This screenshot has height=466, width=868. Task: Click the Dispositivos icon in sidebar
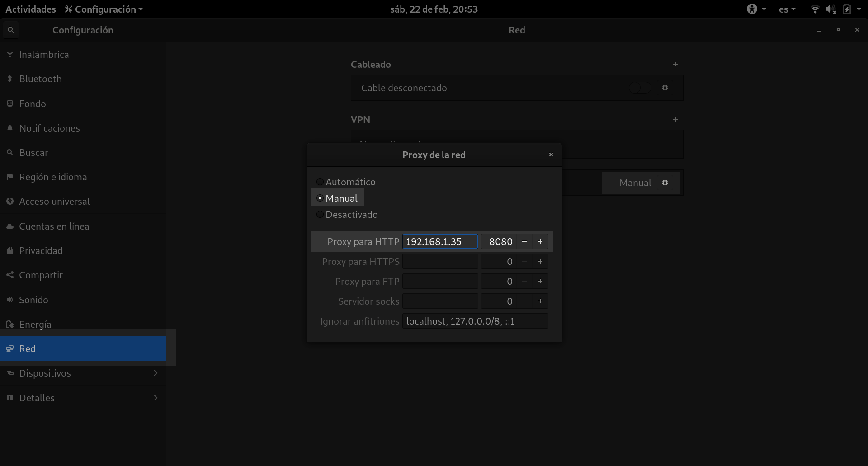pos(10,373)
